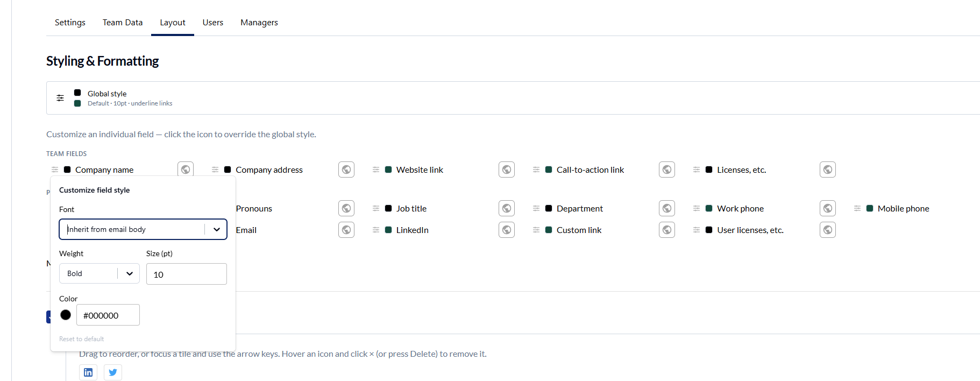This screenshot has height=381, width=980.
Task: Expand the Font inherit dropdown
Action: click(x=143, y=229)
